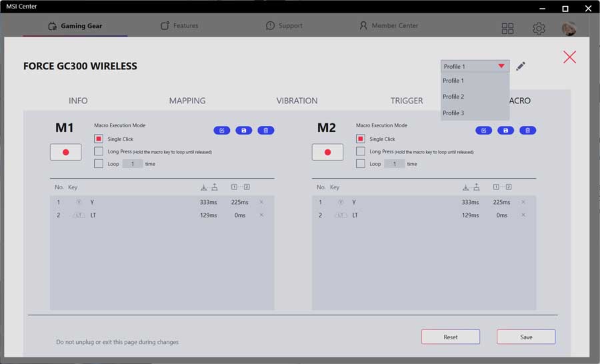This screenshot has height=364, width=600.
Task: Select M1 row 1 225ms delay value
Action: coord(239,202)
